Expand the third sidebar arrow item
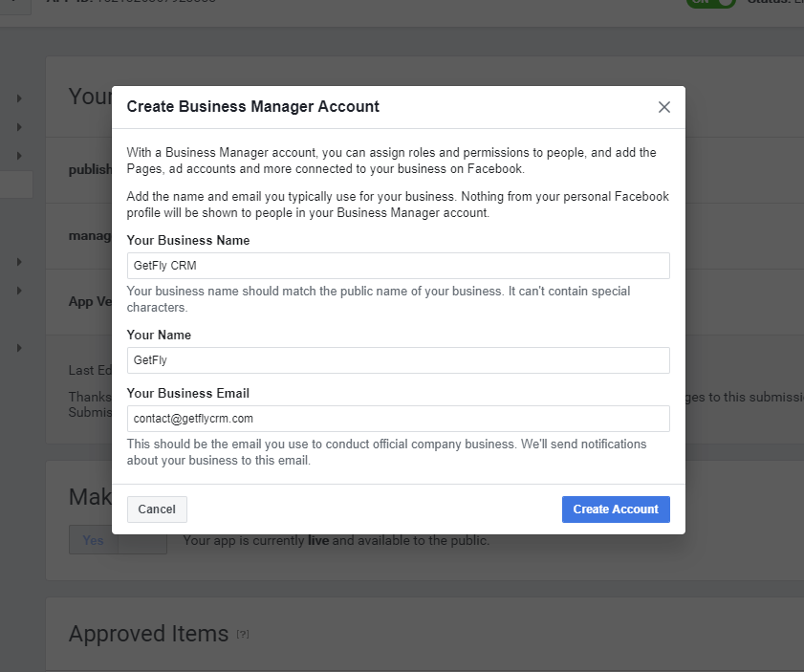The image size is (804, 672). click(19, 155)
